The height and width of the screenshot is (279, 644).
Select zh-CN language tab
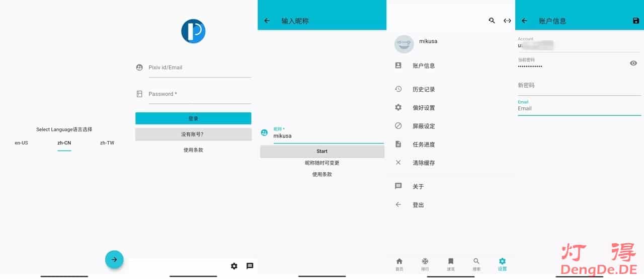(64, 143)
